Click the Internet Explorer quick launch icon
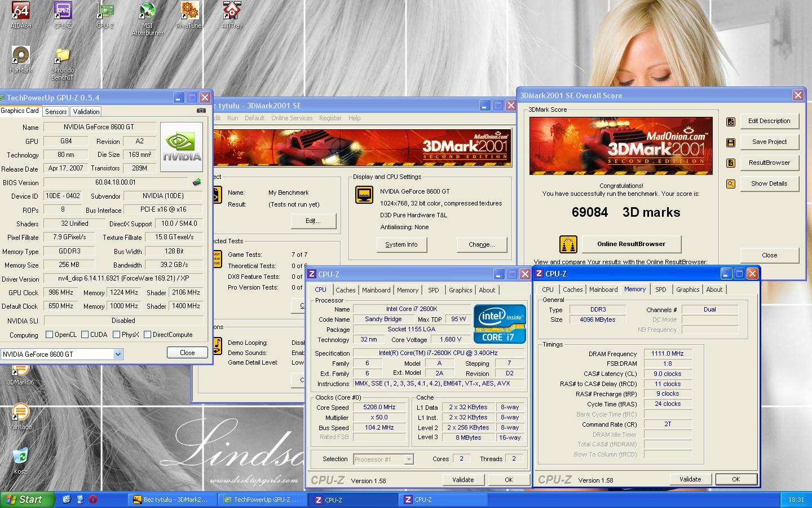The image size is (812, 508). (67, 500)
